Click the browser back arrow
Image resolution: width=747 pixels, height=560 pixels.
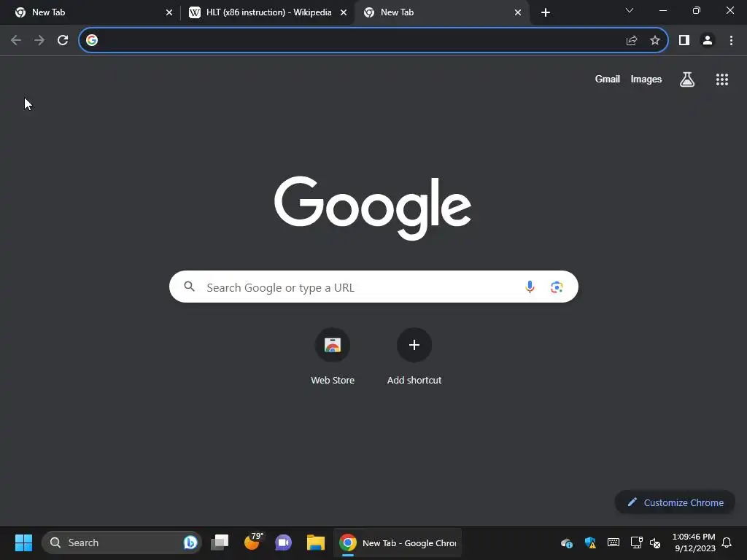pyautogui.click(x=16, y=41)
